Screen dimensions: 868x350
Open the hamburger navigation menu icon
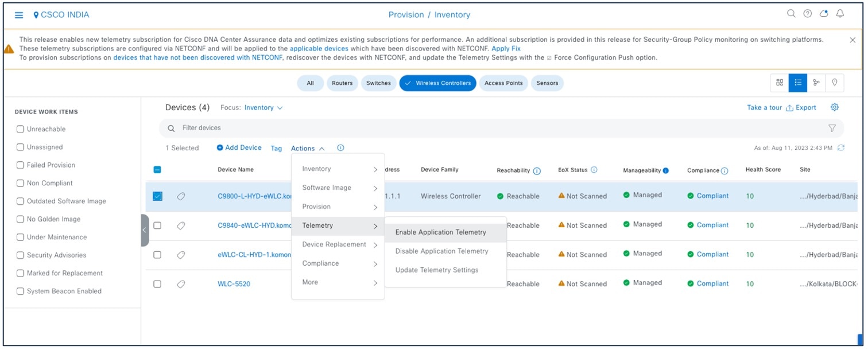(x=18, y=14)
